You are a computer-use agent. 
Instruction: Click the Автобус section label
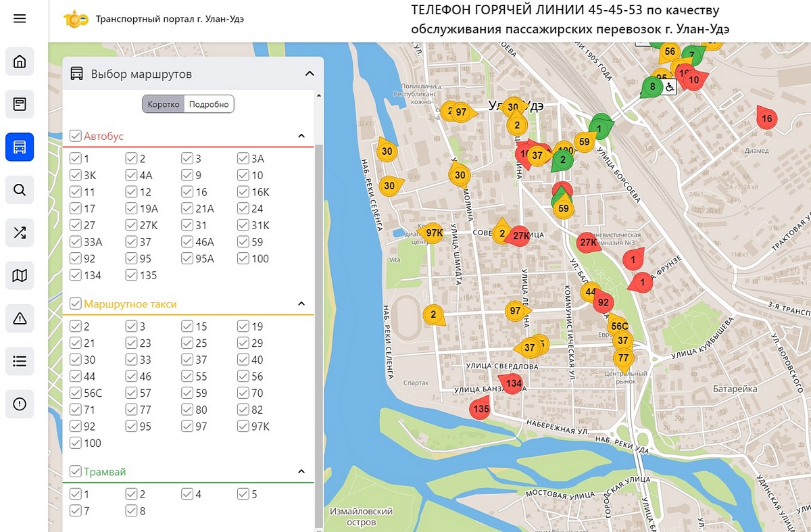[x=104, y=136]
